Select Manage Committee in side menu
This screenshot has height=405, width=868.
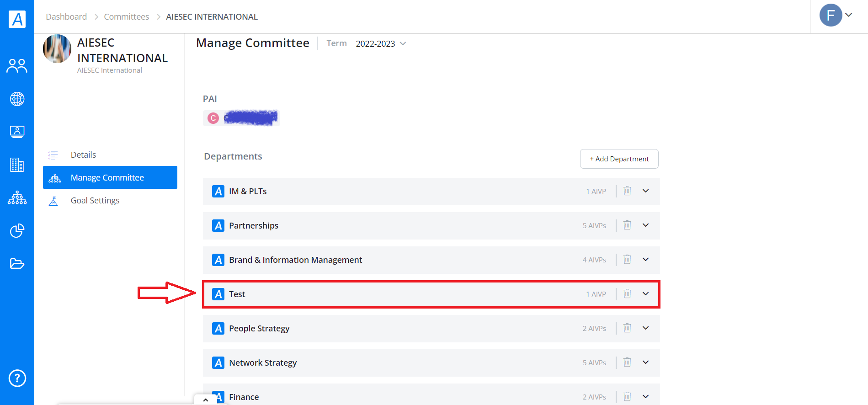(x=110, y=177)
